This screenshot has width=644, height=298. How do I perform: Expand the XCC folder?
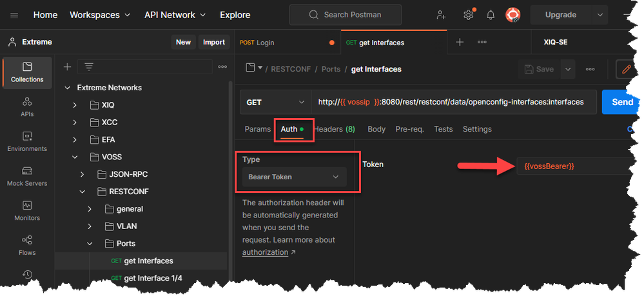(x=75, y=123)
